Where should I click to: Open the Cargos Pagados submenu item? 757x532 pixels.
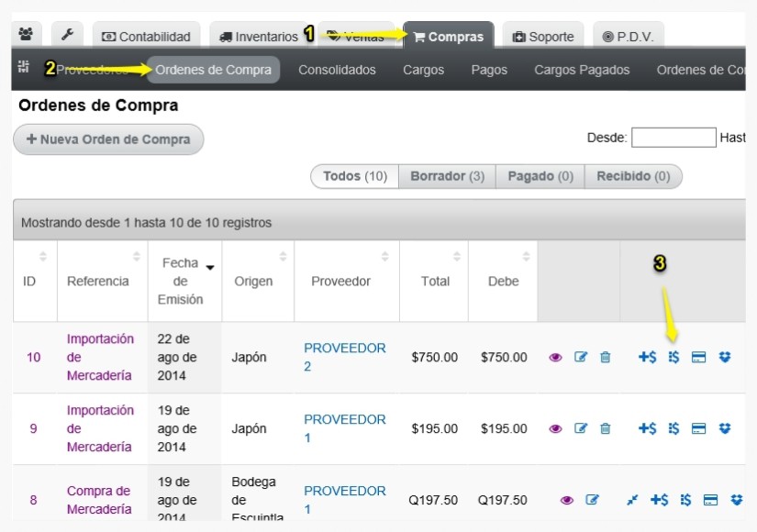coord(582,70)
